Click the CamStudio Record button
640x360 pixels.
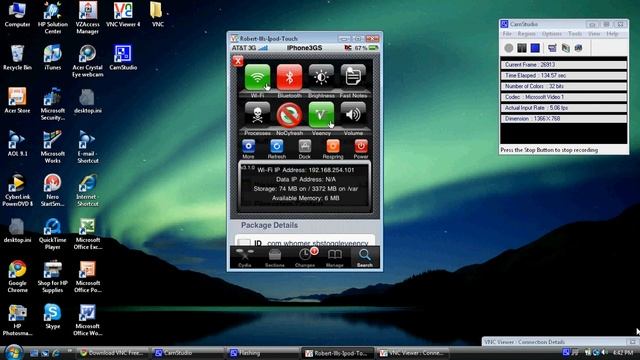[509, 48]
